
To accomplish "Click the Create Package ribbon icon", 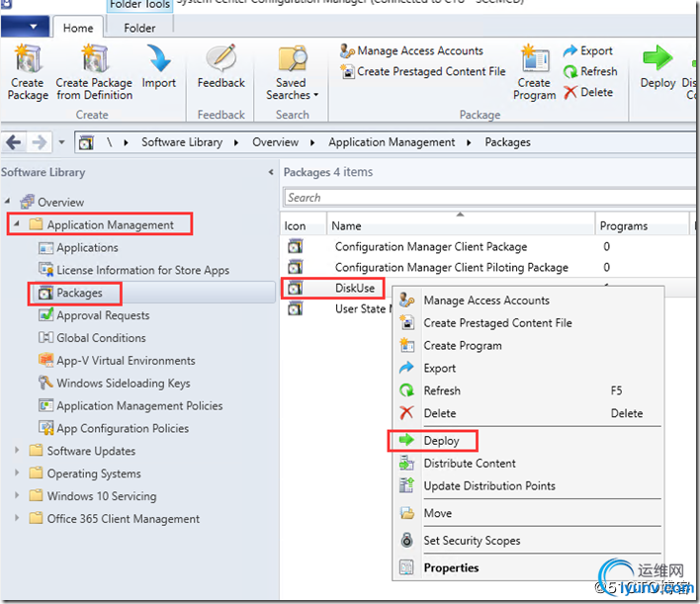I will click(28, 59).
